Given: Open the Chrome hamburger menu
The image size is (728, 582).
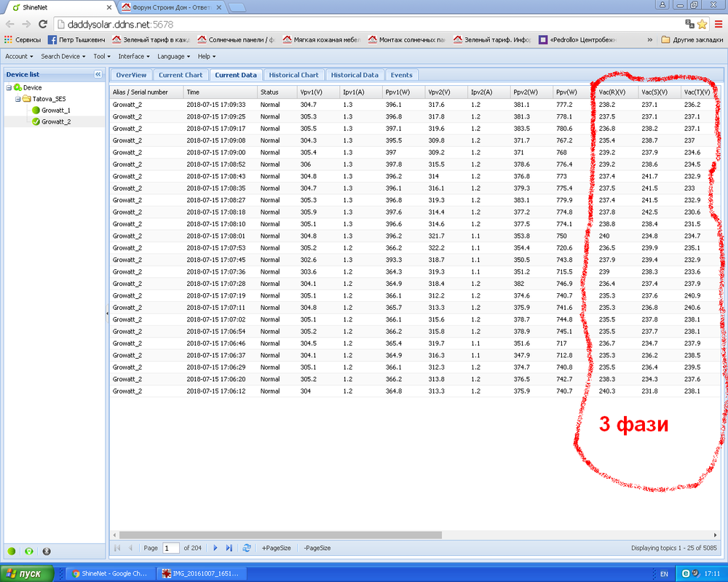Looking at the screenshot, I should click(x=718, y=24).
